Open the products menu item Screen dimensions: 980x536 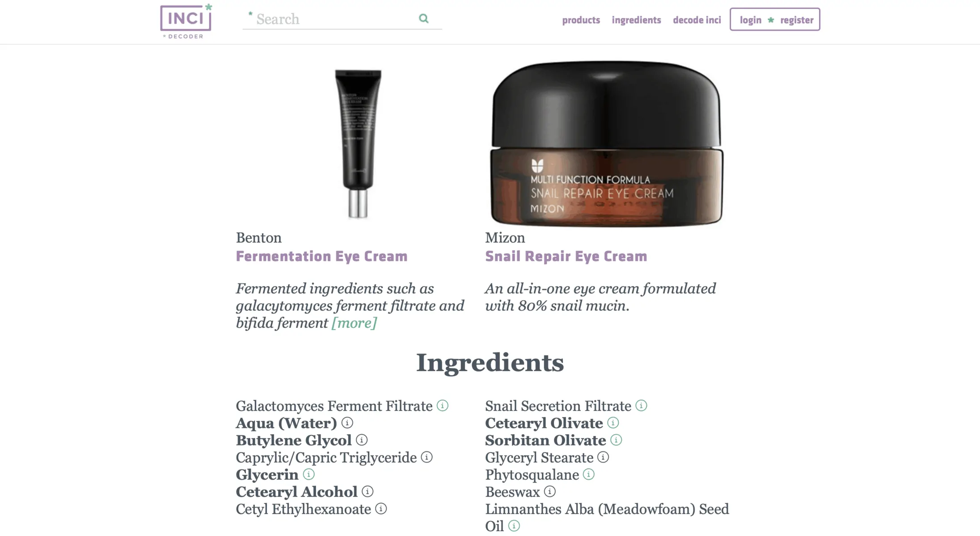(x=581, y=20)
